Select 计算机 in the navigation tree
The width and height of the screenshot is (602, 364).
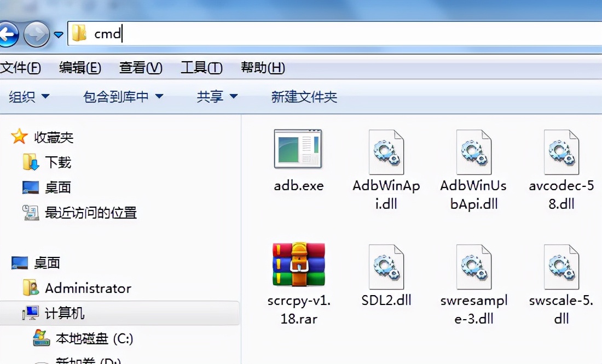tap(65, 313)
